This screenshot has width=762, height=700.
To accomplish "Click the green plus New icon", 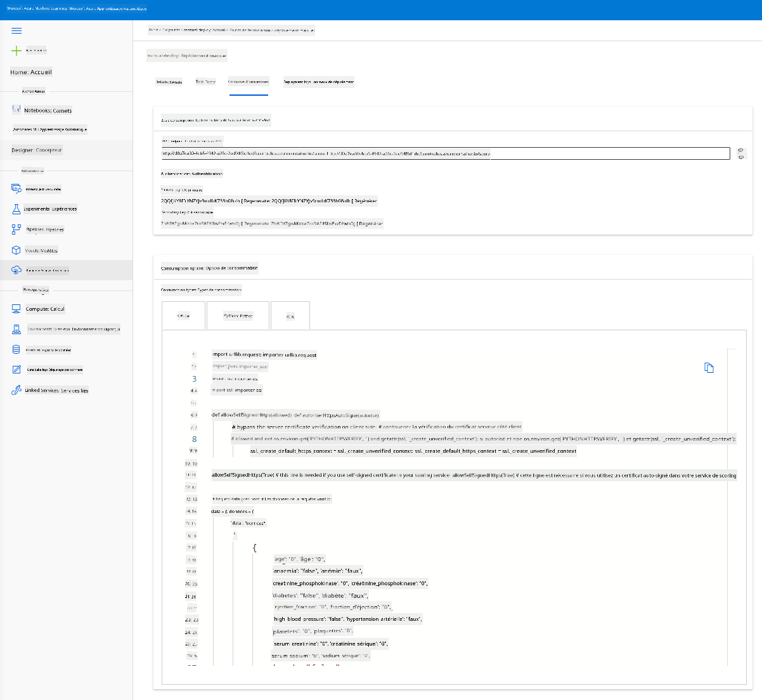I will pyautogui.click(x=16, y=51).
